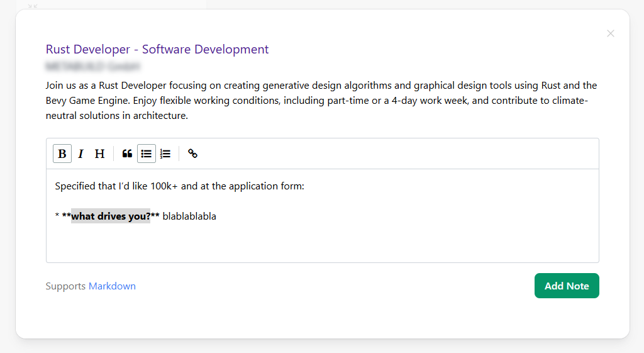Apply italic formatting with the I icon

point(81,154)
